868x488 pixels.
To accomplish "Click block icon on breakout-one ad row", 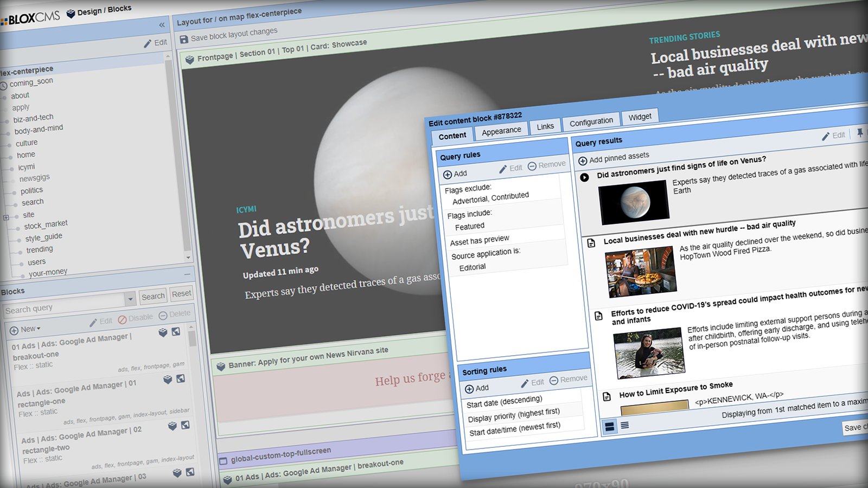I will [163, 332].
